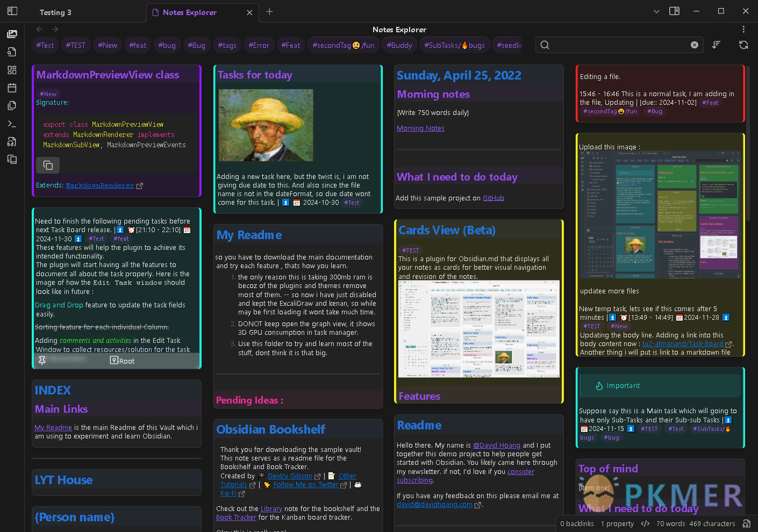Open the Gentry Gibson link
This screenshot has width=758, height=532.
(x=290, y=476)
